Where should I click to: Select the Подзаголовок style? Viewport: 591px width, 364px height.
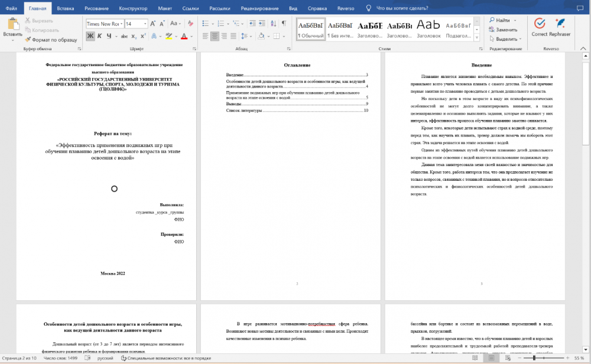pos(458,30)
